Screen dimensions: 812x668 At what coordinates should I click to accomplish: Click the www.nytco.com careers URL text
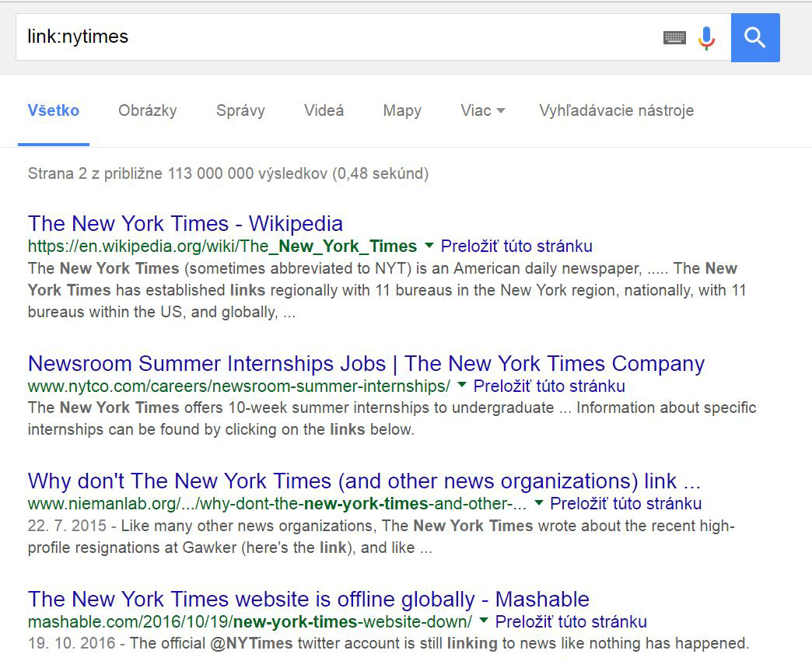point(240,386)
